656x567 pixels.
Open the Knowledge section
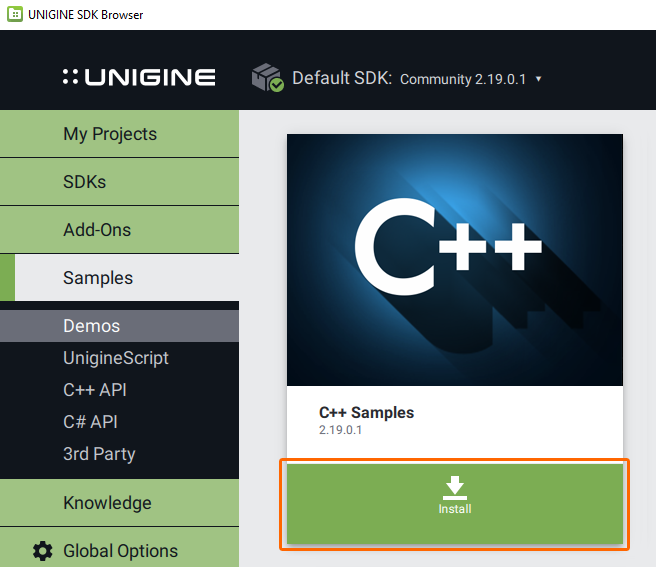coord(119,503)
